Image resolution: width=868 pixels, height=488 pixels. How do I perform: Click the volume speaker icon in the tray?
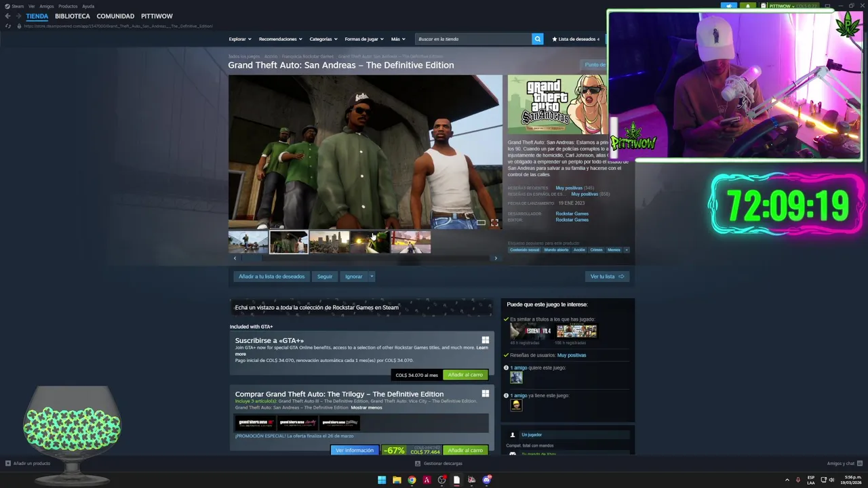tap(831, 480)
